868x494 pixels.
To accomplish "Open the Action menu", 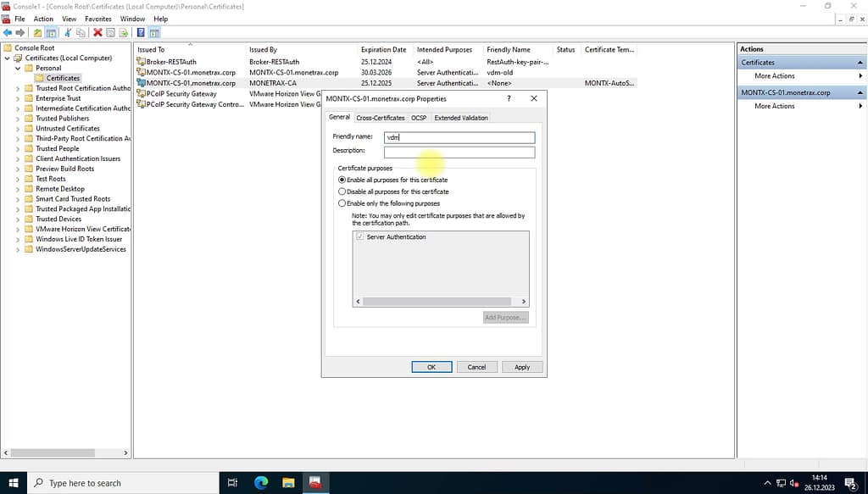I will (x=43, y=19).
